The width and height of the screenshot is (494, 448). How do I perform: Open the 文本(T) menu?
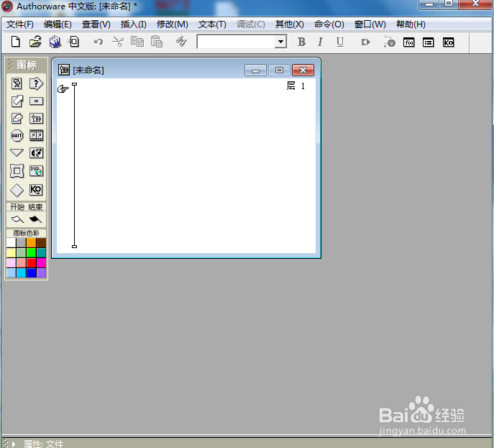tap(212, 24)
